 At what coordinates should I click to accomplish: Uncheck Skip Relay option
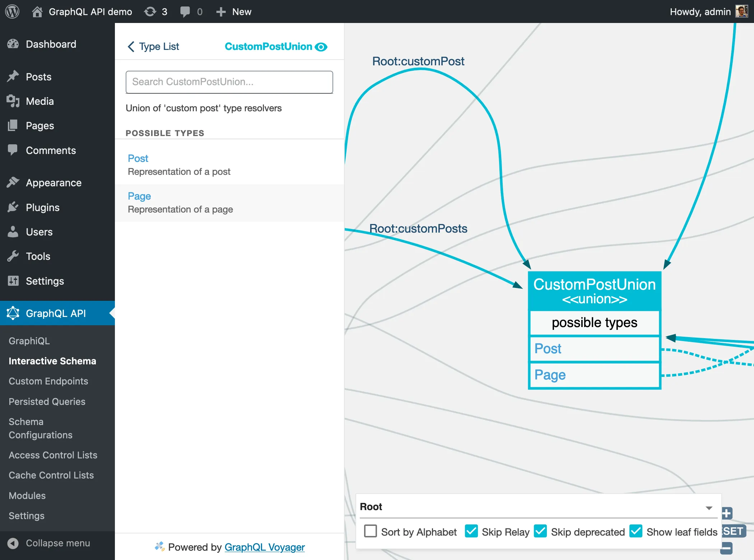(471, 531)
